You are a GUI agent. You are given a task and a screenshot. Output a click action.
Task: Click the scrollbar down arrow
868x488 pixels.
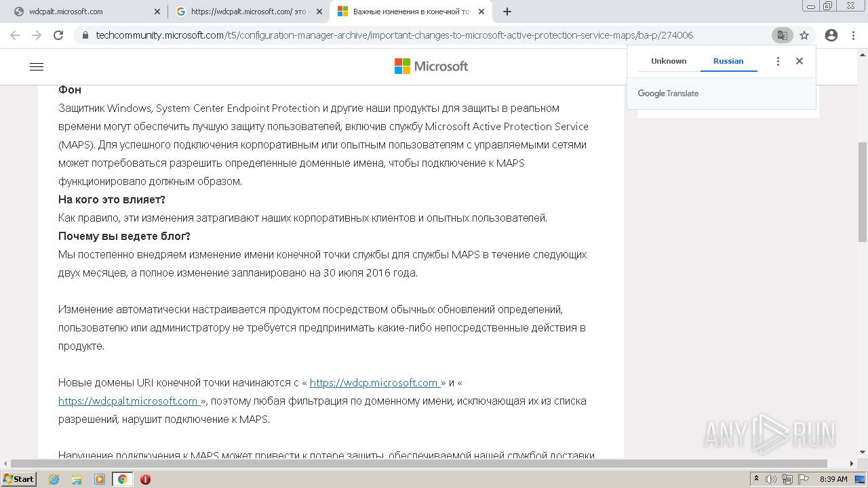(863, 452)
